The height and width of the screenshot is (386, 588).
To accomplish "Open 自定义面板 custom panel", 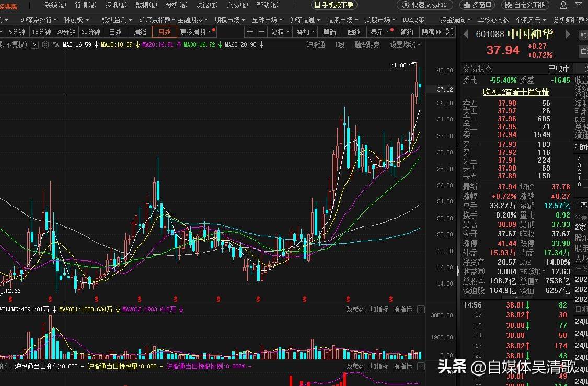I will coord(526,5).
